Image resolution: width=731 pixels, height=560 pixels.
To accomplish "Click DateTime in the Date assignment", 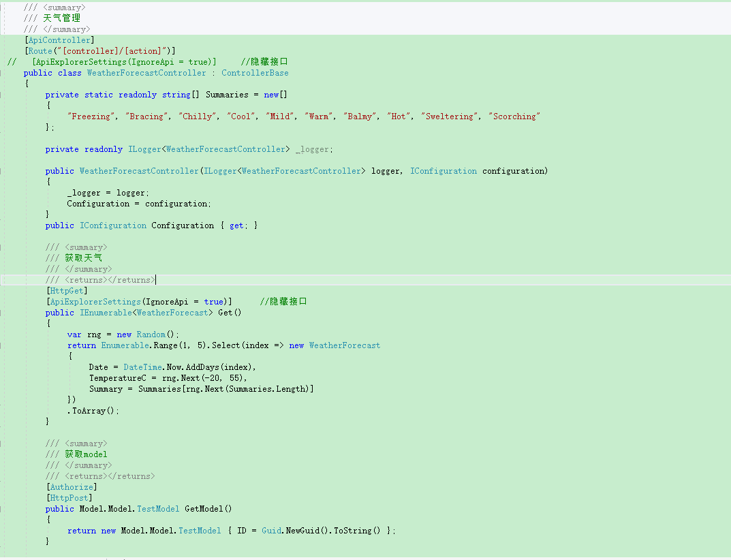I will pos(142,367).
